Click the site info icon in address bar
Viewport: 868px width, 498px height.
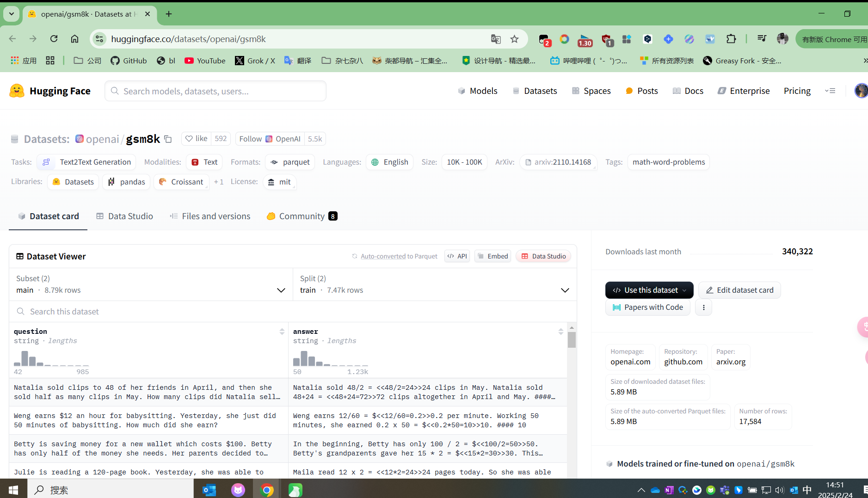pos(100,39)
